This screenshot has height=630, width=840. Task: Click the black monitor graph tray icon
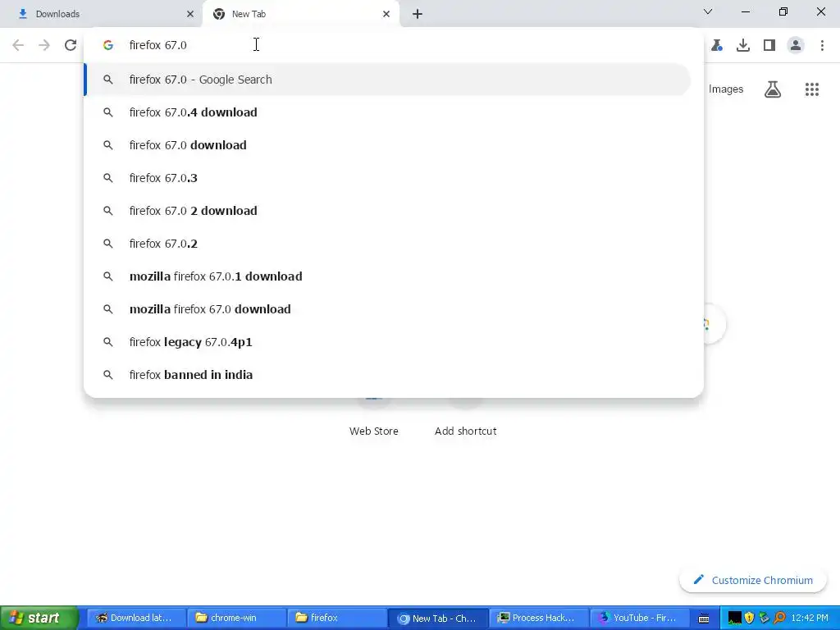point(735,618)
